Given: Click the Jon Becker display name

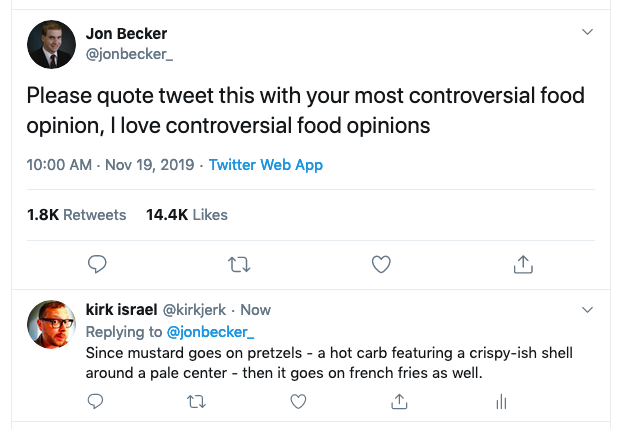Looking at the screenshot, I should pyautogui.click(x=130, y=34).
